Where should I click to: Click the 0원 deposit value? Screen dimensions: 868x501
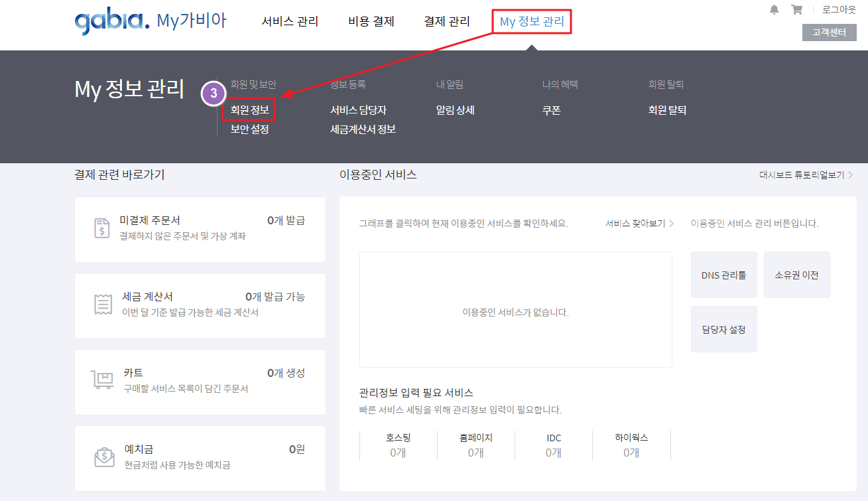click(x=297, y=449)
